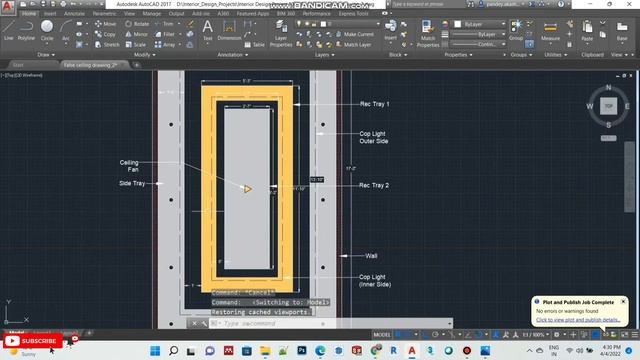Click the YouTube Subscribe button

coord(33,341)
